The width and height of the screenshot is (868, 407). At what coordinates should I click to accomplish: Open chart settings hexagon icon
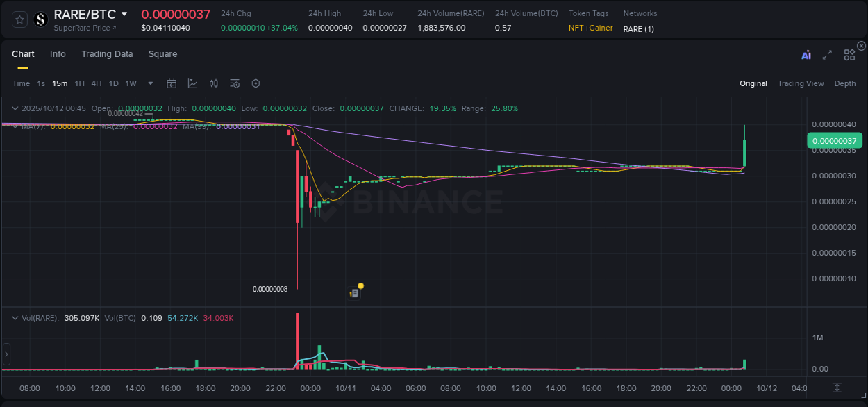[x=256, y=83]
